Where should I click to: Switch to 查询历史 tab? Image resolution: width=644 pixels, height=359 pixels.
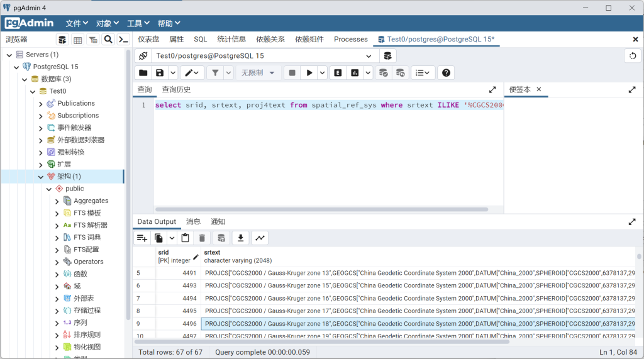click(x=176, y=89)
